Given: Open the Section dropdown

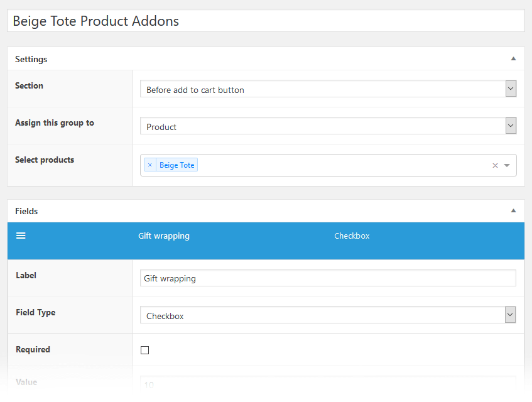Looking at the screenshot, I should coord(328,89).
